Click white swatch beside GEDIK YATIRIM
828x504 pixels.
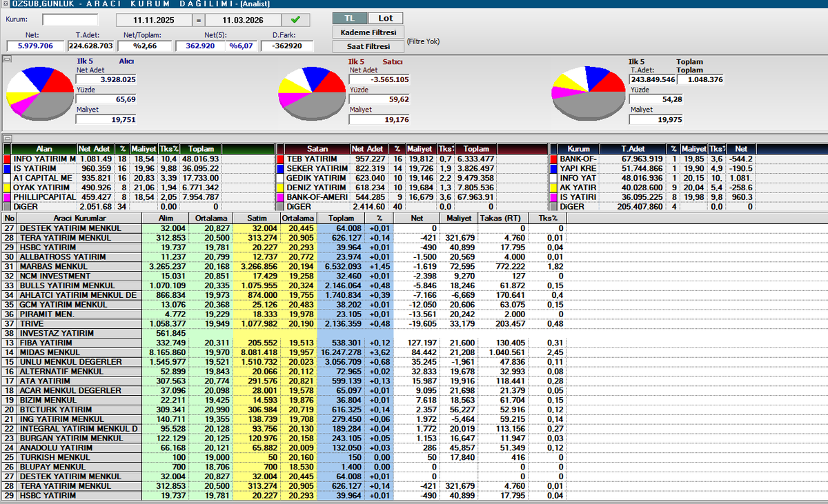tap(280, 178)
